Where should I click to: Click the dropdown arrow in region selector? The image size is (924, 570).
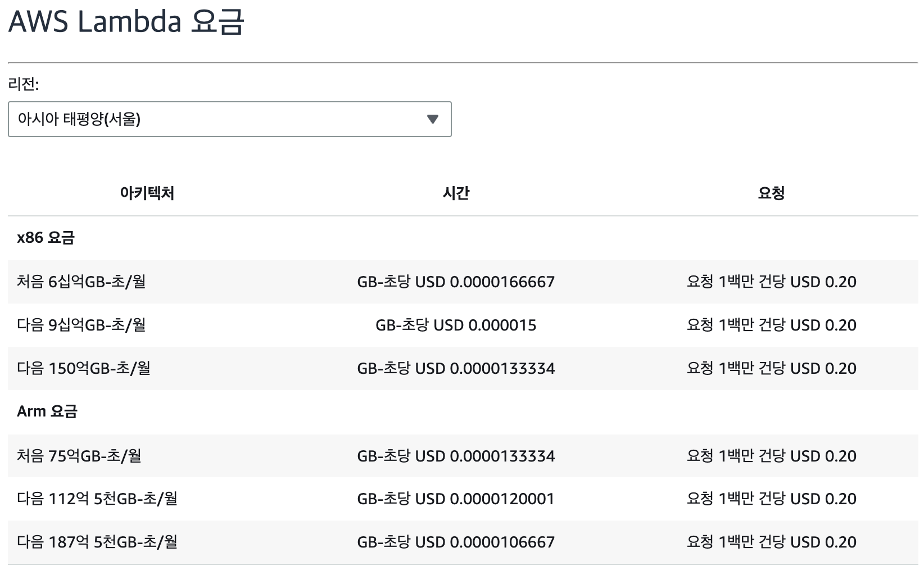coord(432,119)
